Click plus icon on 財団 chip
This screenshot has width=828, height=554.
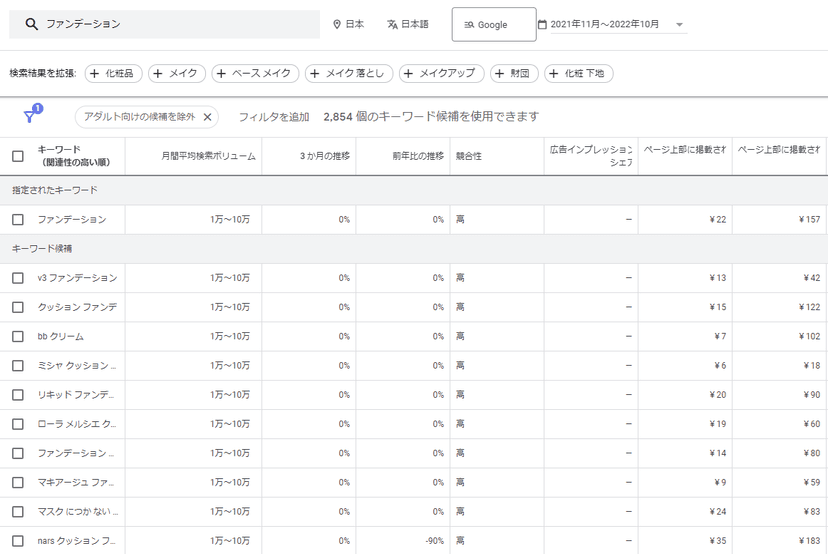500,73
